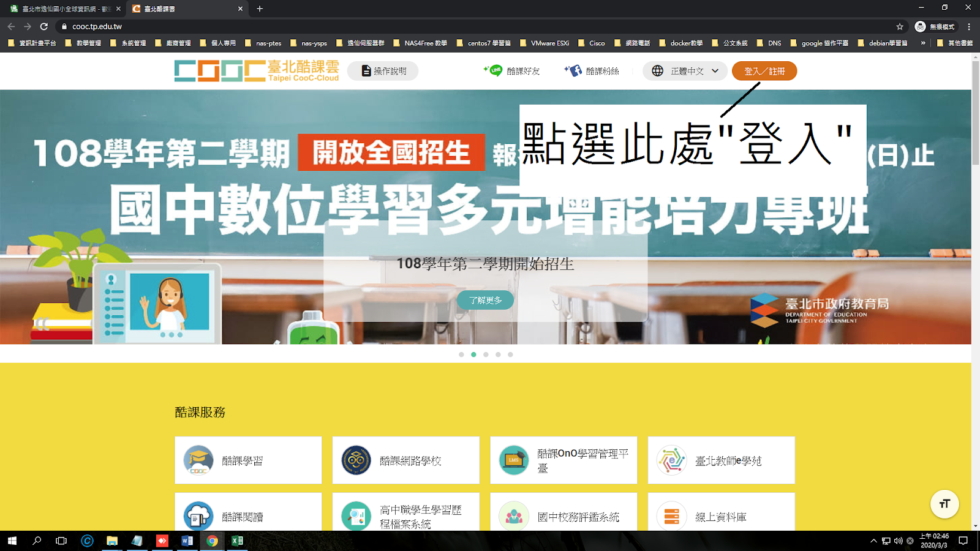
Task: Close the 臺北酷課雲 tab
Action: click(240, 9)
